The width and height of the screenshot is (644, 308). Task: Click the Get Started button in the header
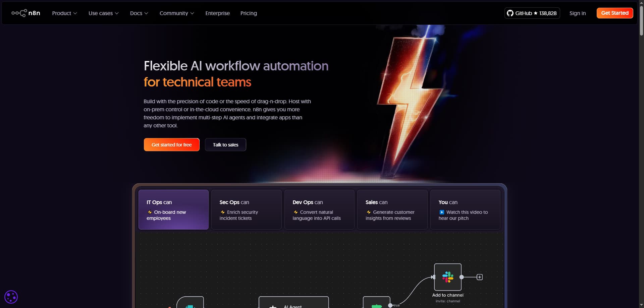(615, 13)
